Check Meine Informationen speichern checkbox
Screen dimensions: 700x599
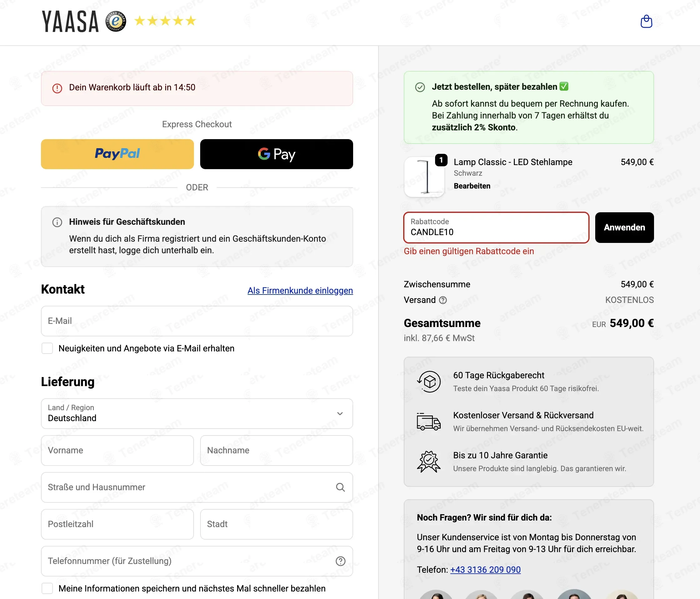pos(47,588)
